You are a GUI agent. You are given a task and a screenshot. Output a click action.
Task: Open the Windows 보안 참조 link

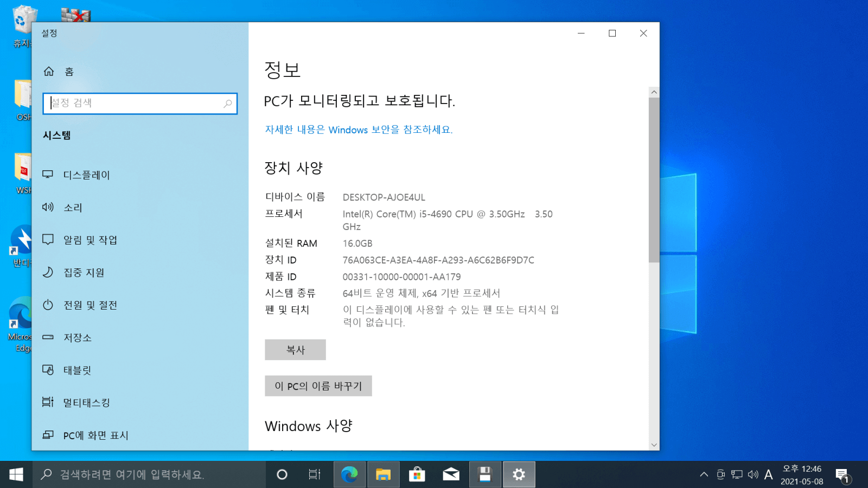359,130
